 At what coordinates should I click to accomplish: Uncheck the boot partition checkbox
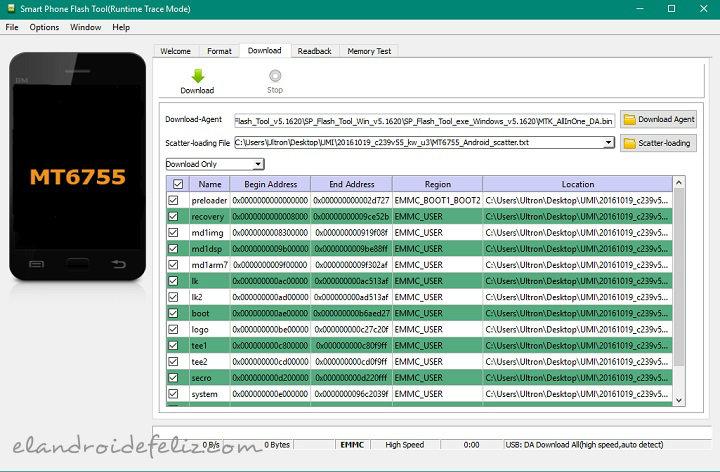(173, 313)
